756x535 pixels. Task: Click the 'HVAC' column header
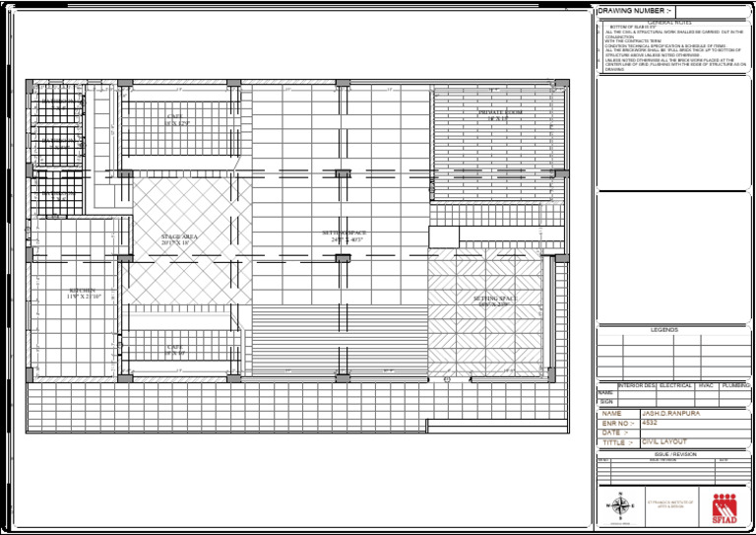tap(706, 386)
